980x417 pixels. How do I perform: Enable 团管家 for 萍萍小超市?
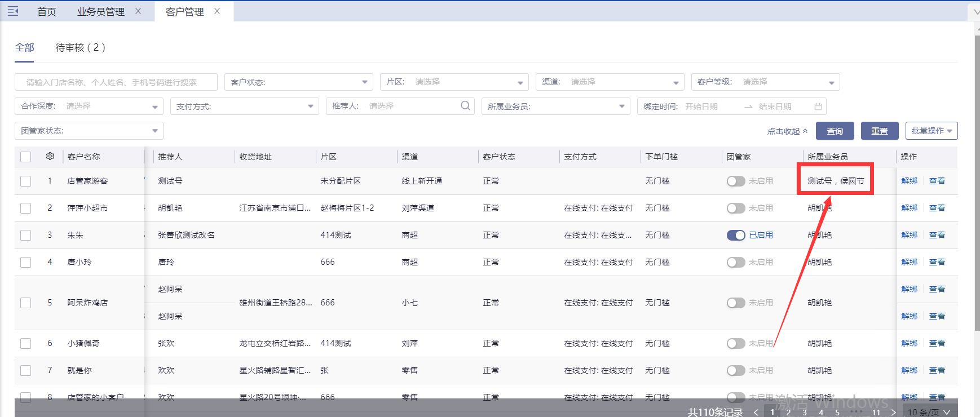(736, 208)
